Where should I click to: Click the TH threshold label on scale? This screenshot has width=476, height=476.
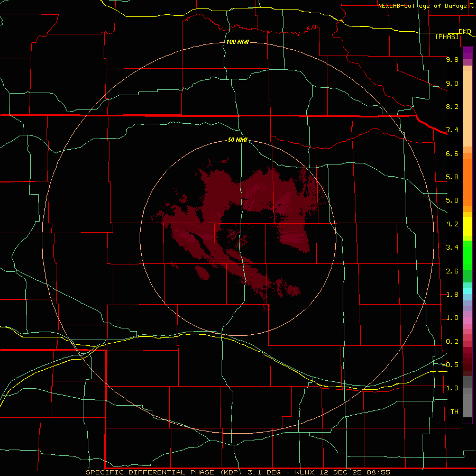click(454, 412)
